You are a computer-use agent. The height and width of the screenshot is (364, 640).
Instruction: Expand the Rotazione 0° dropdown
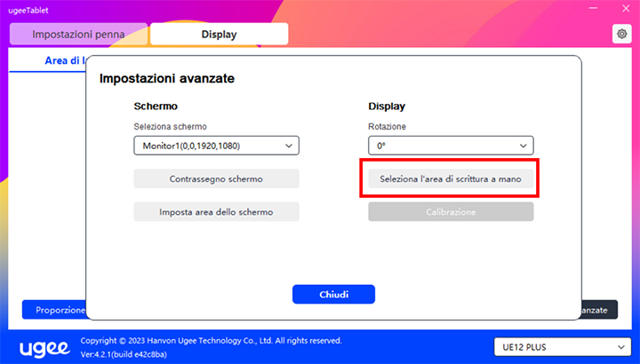point(451,146)
